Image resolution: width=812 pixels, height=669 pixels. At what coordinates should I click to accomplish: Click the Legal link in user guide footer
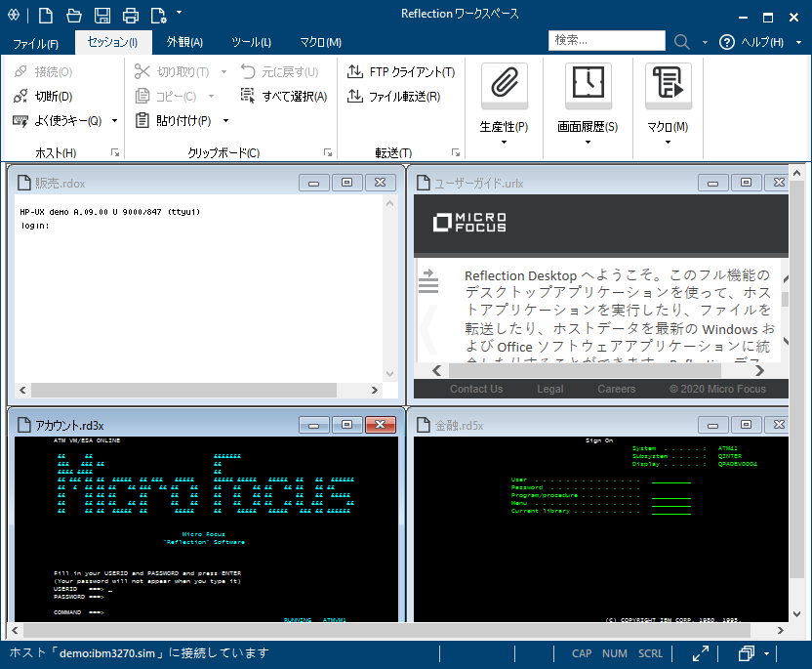pyautogui.click(x=550, y=389)
